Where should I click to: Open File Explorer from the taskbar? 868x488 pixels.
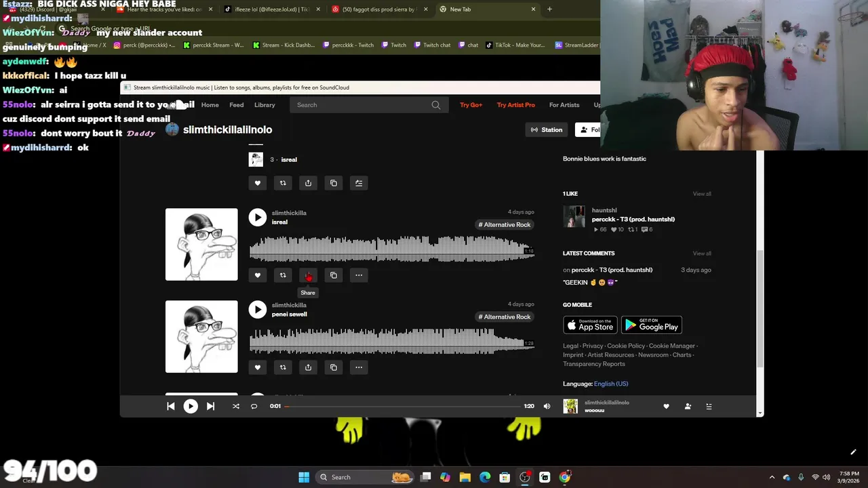[x=465, y=477]
